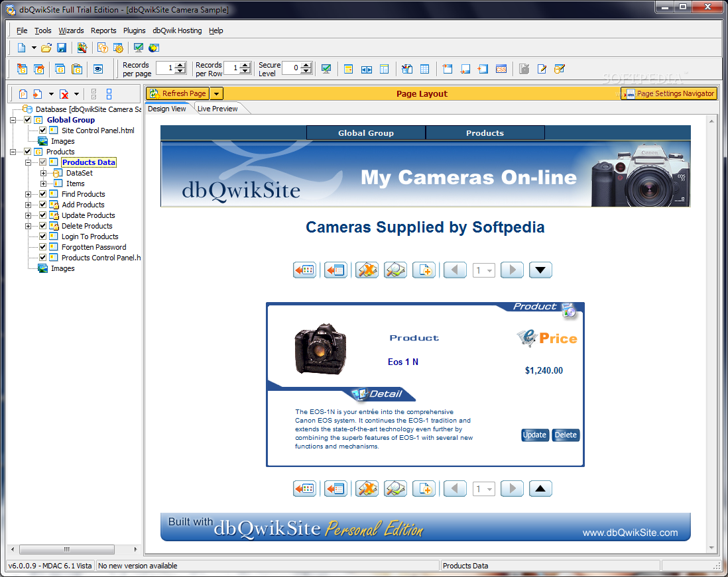
Task: Collapse the Products Data tree node
Action: pos(29,162)
